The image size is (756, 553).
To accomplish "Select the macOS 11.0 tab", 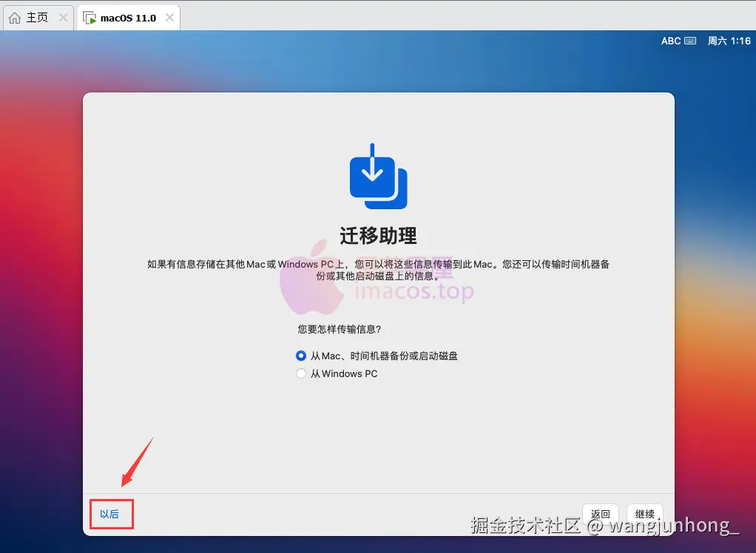I will click(x=126, y=16).
